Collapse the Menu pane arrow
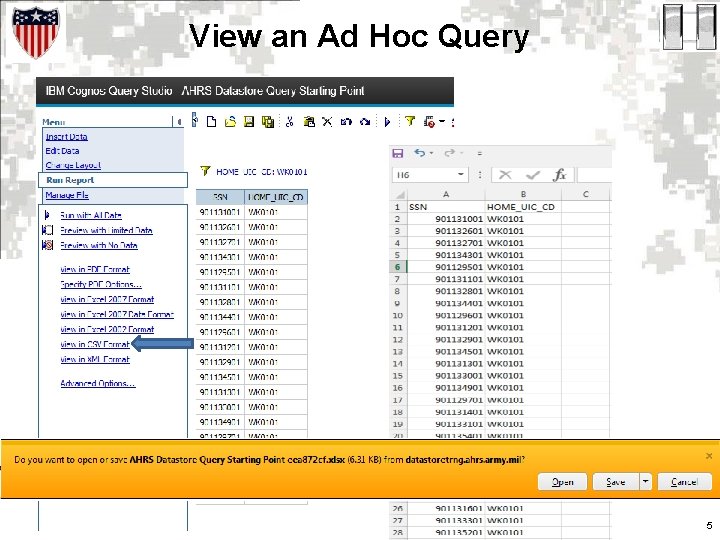This screenshot has width=720, height=540. (x=178, y=122)
